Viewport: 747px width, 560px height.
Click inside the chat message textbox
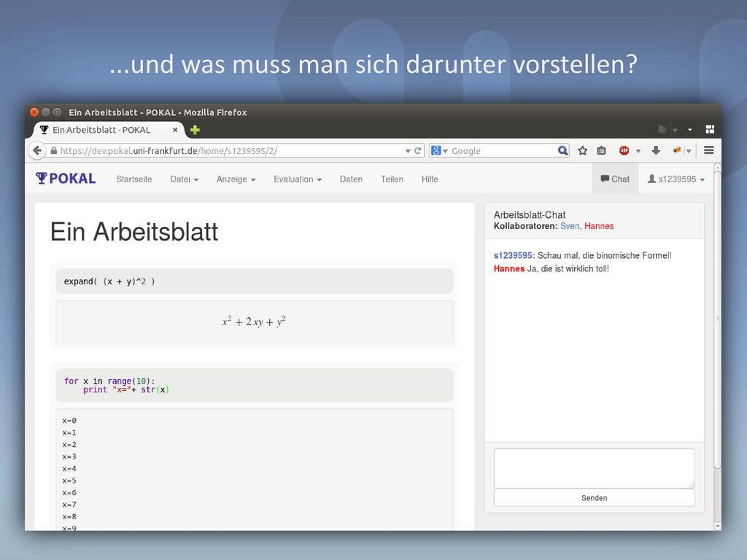click(x=594, y=468)
